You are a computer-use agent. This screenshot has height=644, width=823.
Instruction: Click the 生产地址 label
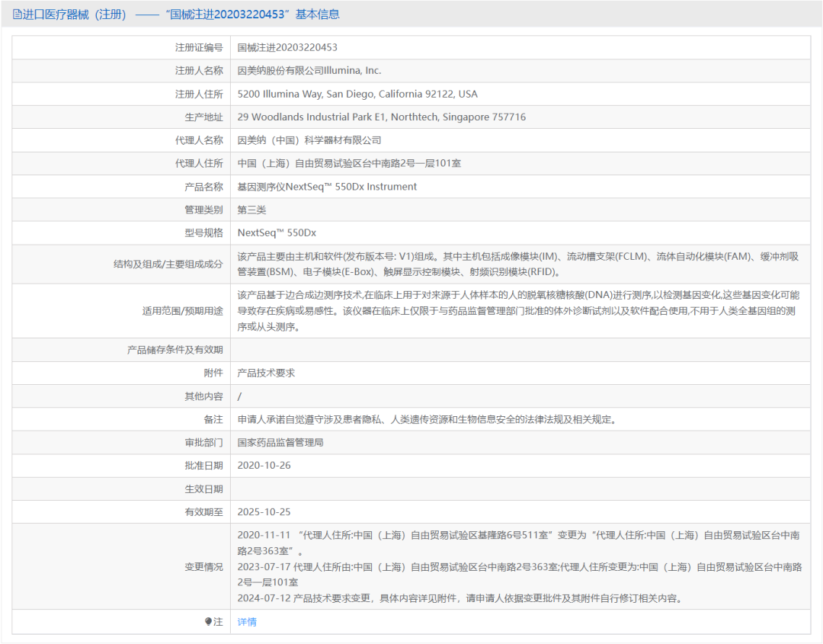(x=203, y=117)
